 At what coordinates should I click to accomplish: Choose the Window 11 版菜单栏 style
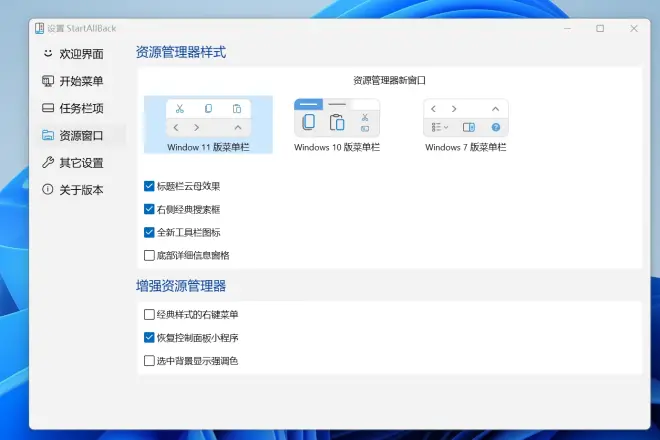coord(208,125)
